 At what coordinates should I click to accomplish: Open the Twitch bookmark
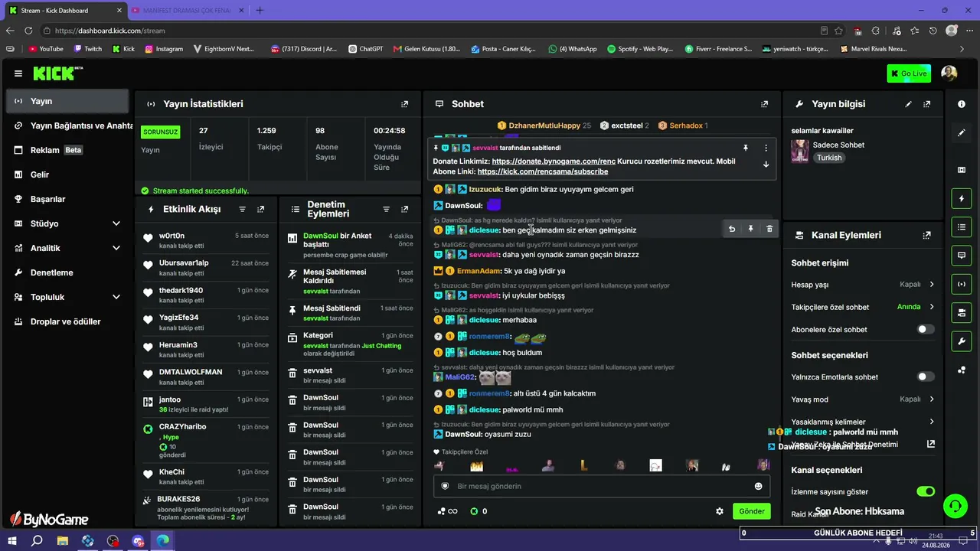[87, 49]
